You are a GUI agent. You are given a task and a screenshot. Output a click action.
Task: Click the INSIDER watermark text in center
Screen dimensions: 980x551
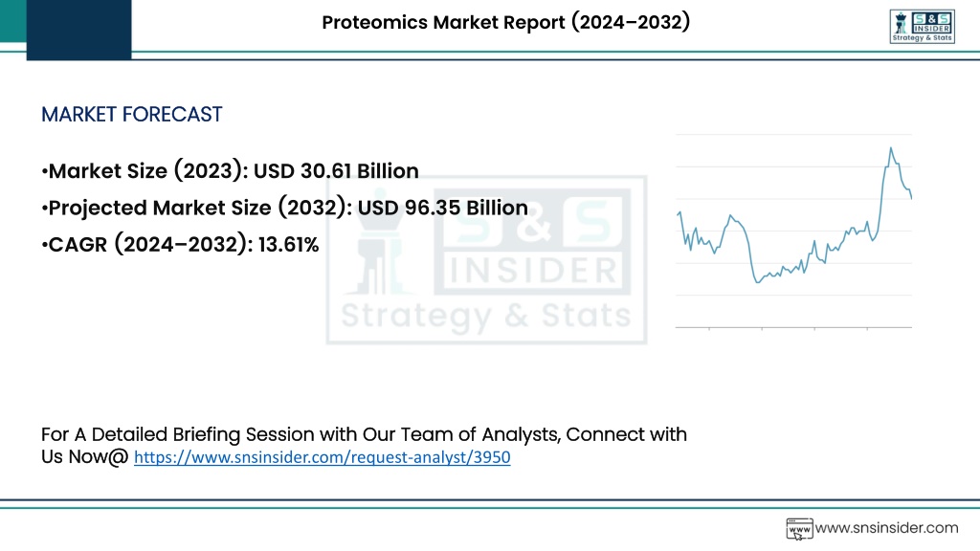[x=533, y=271]
